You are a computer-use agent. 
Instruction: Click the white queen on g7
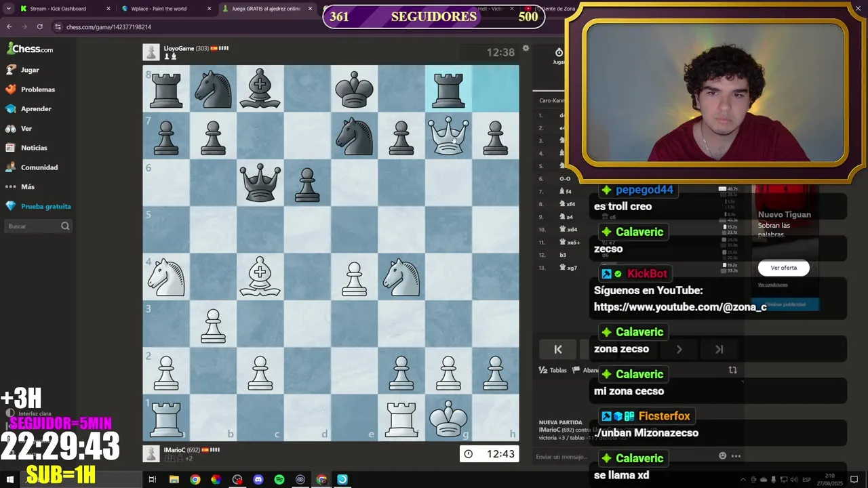(448, 136)
